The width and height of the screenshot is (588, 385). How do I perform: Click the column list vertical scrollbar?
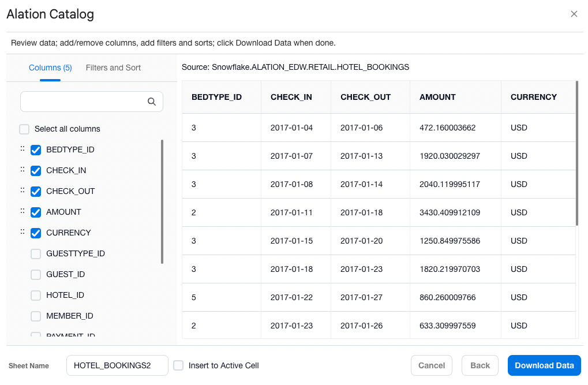162,201
